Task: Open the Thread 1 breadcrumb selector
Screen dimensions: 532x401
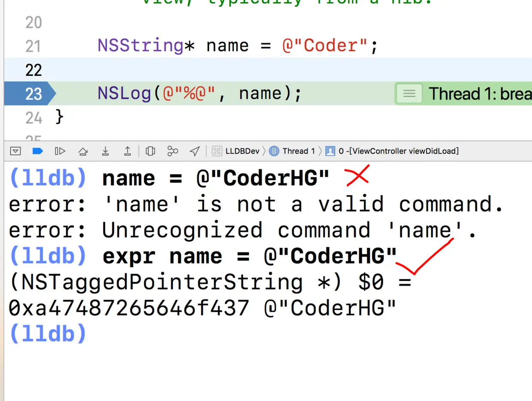Action: pyautogui.click(x=292, y=151)
